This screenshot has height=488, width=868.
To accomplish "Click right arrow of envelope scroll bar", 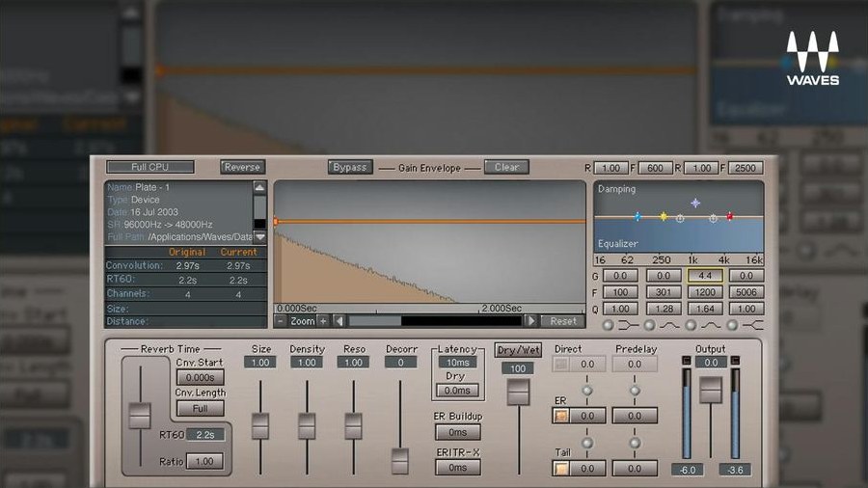I will coord(530,321).
